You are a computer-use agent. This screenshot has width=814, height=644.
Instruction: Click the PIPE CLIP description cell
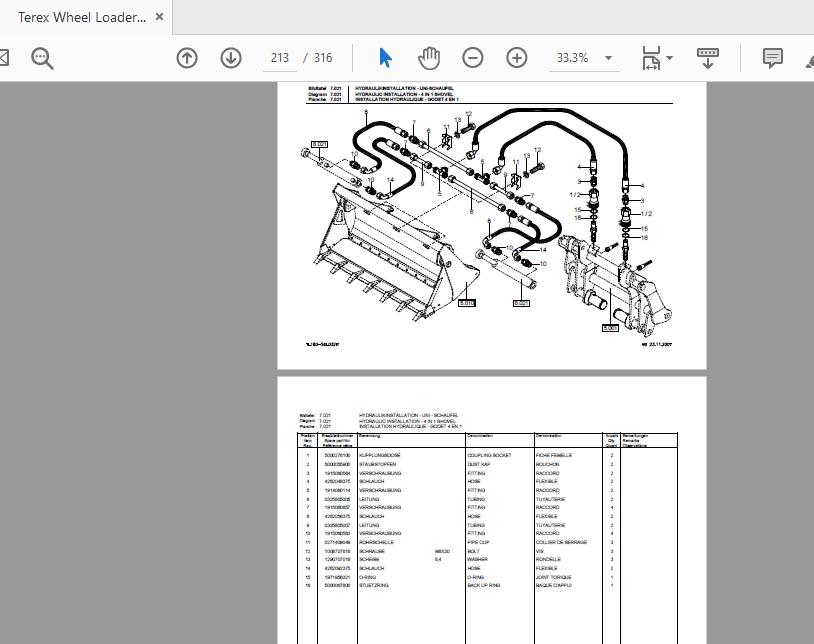click(x=478, y=542)
